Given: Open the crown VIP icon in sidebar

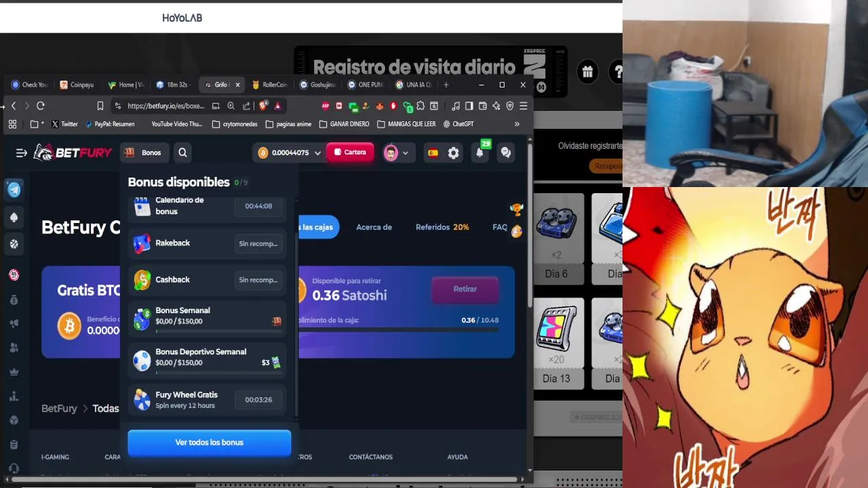Looking at the screenshot, I should tap(14, 372).
